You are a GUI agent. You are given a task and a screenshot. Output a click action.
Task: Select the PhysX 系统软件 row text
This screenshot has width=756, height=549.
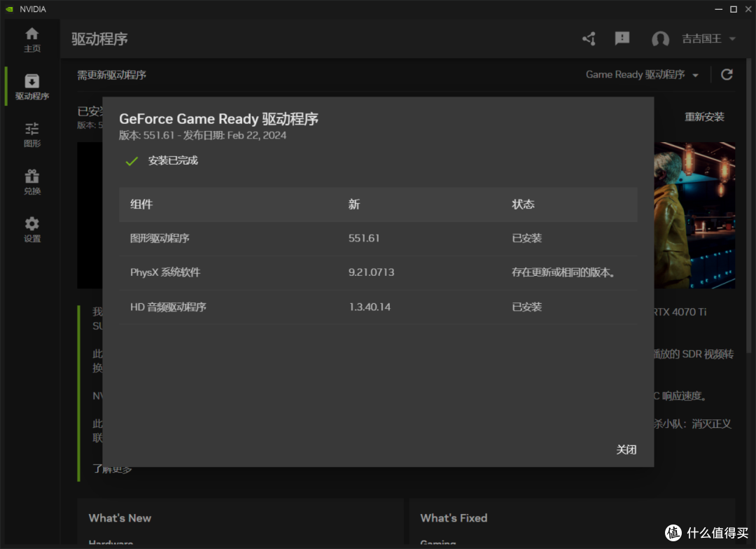[165, 272]
